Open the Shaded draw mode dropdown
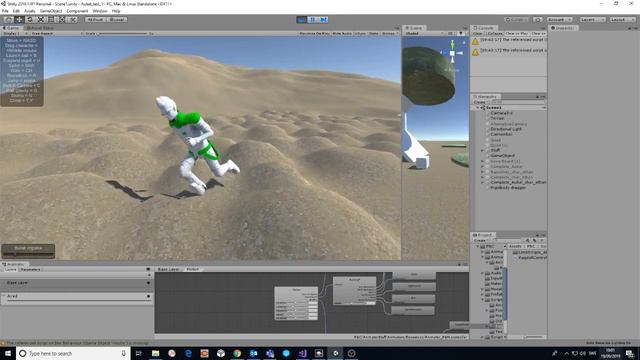The height and width of the screenshot is (360, 640). [x=423, y=33]
